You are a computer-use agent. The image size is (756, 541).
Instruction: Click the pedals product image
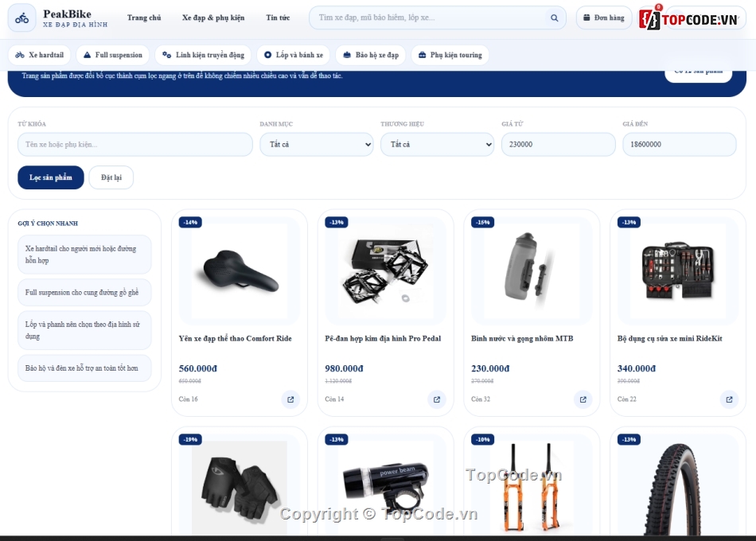(385, 270)
